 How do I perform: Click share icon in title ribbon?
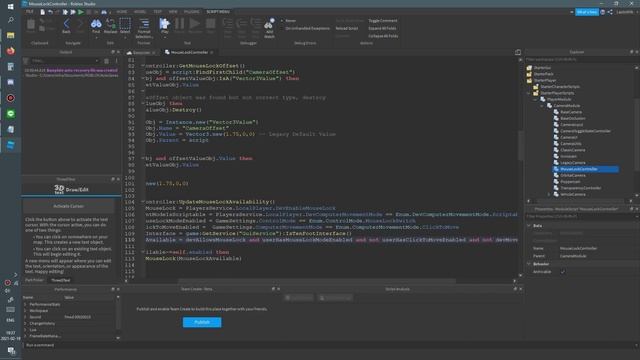(x=610, y=12)
